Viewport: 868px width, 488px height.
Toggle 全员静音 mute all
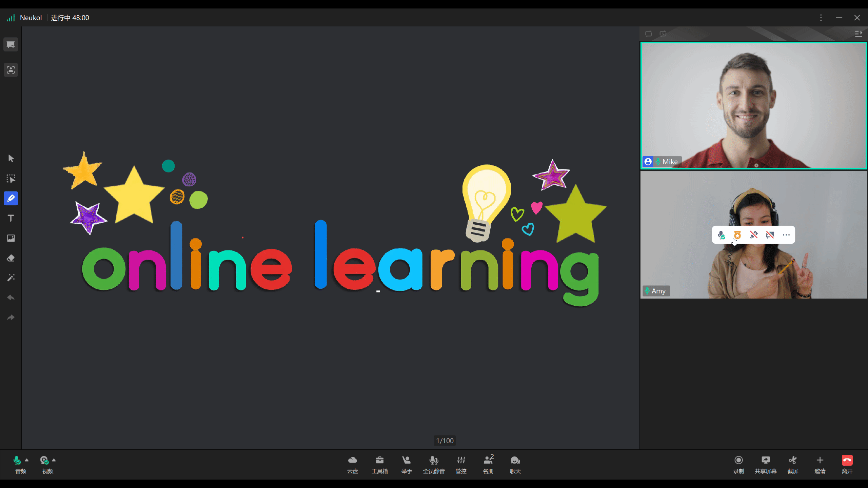point(434,465)
